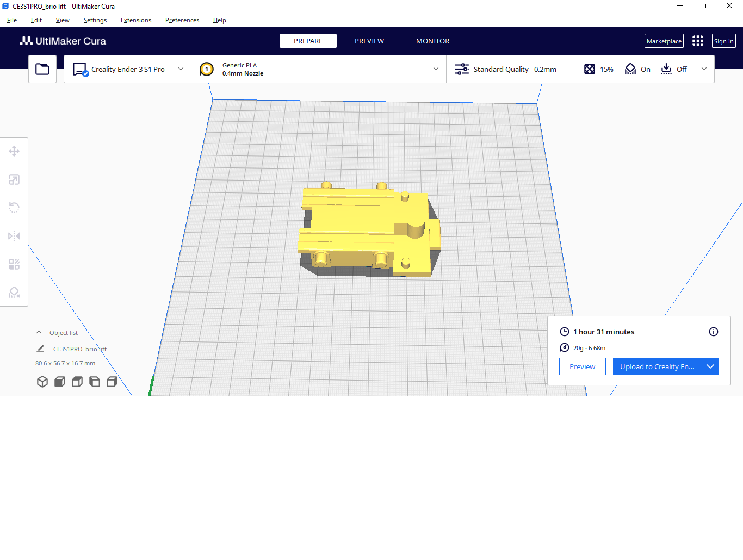743x560 pixels.
Task: Click the Preview button
Action: click(582, 366)
